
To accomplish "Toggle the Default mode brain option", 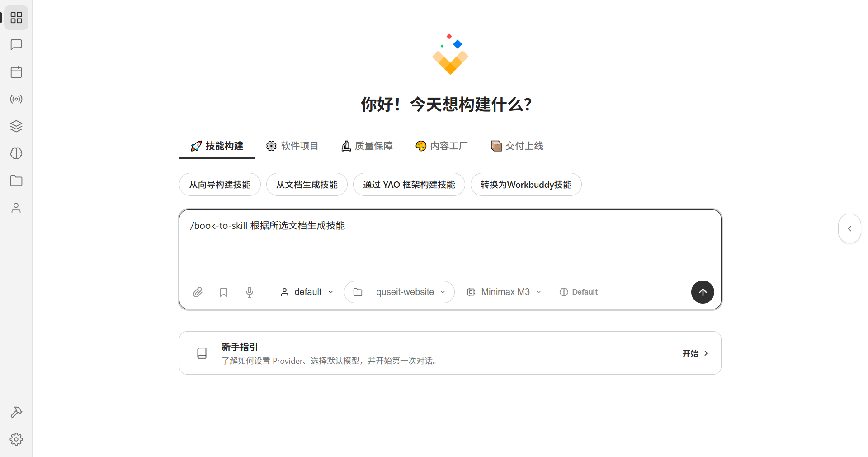I will pos(579,292).
